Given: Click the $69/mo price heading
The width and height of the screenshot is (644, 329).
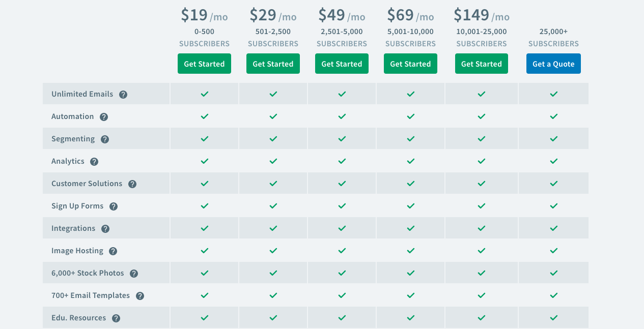Looking at the screenshot, I should point(410,15).
